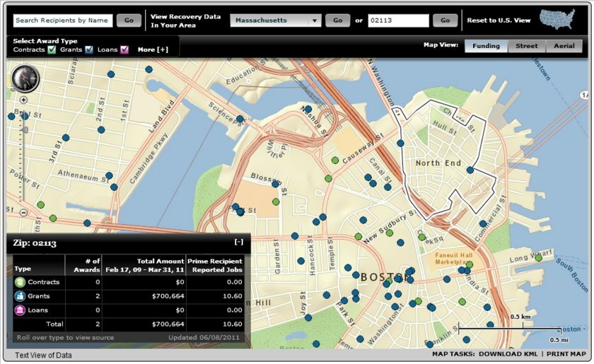Click Reset to U.S. View
This screenshot has height=364, width=594.
point(499,20)
